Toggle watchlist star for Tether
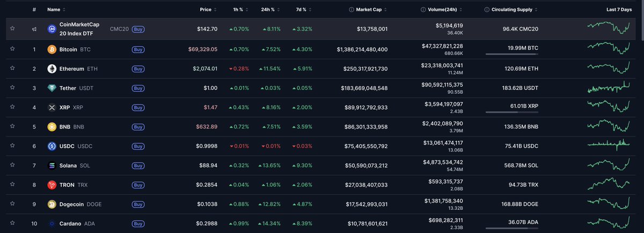 12,88
